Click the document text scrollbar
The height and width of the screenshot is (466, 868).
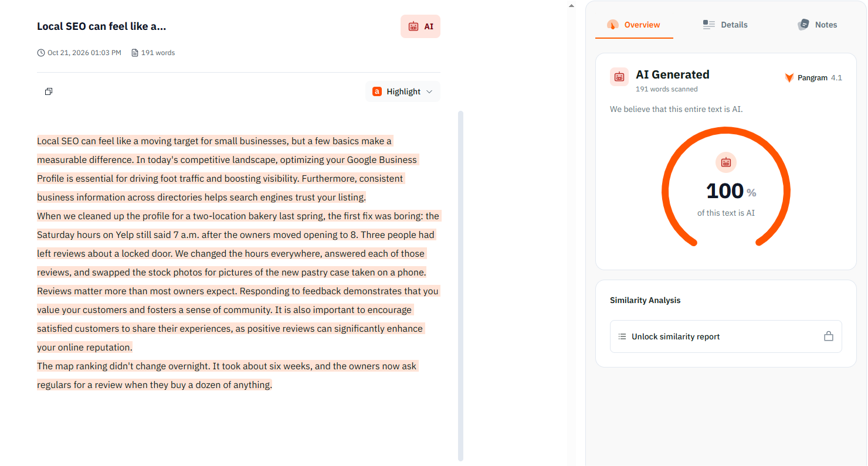(460, 286)
